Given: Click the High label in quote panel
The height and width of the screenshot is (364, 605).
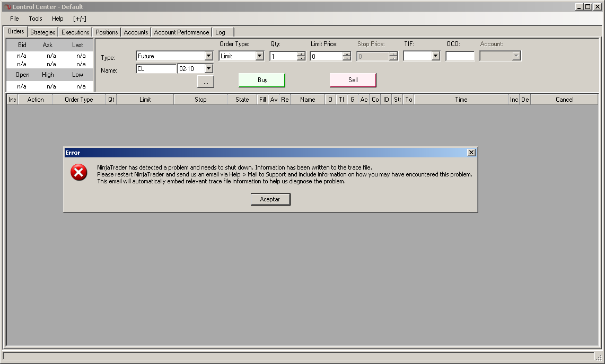Looking at the screenshot, I should point(48,75).
